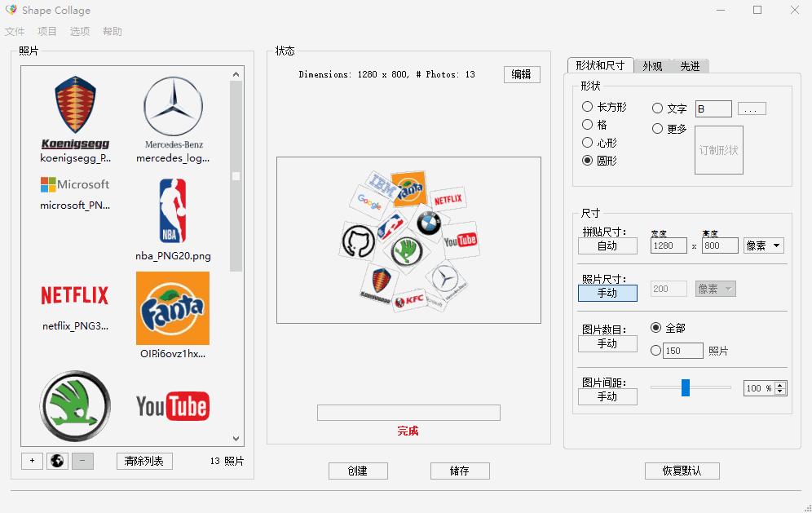The image size is (812, 513).
Task: Click the Google logo in collage preview
Action: (x=369, y=201)
